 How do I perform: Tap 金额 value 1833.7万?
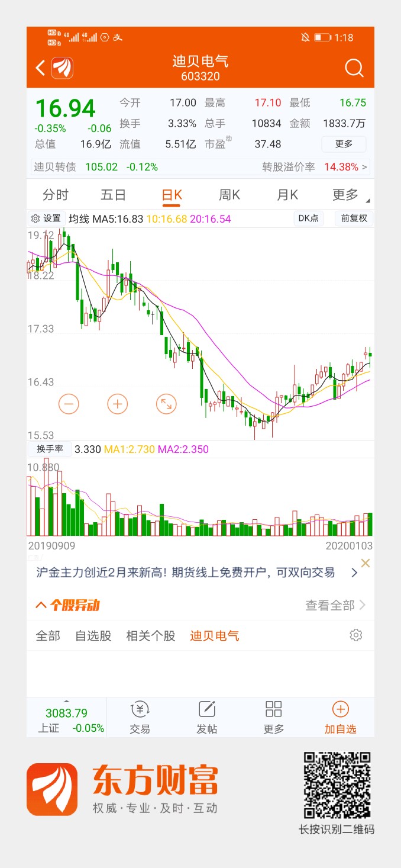click(x=345, y=123)
